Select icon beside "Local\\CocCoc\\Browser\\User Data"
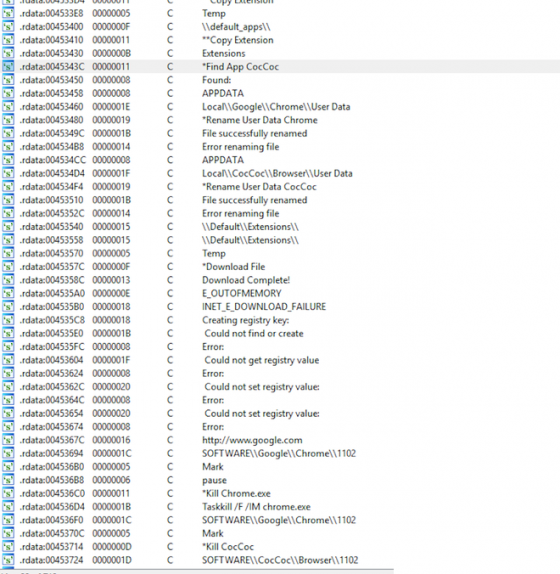The width and height of the screenshot is (560, 574). (8, 173)
